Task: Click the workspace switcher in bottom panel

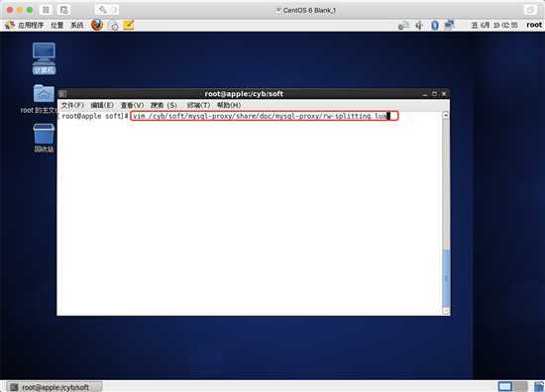Action: pyautogui.click(x=512, y=386)
